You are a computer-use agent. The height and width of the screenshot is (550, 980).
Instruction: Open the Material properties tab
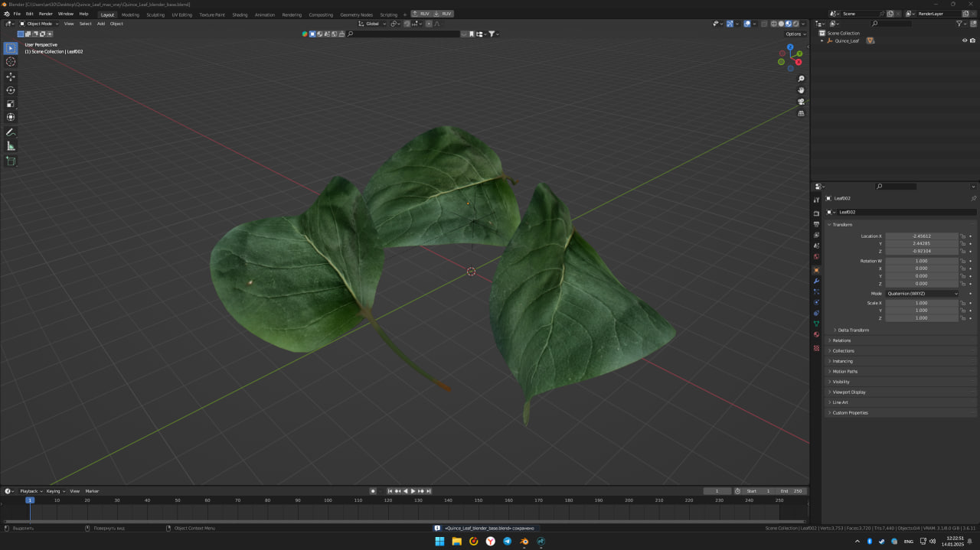click(816, 334)
